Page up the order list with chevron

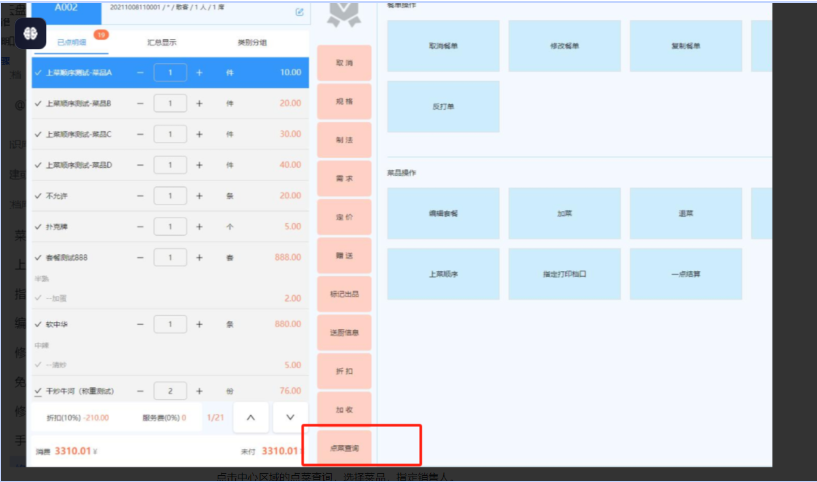tap(251, 416)
